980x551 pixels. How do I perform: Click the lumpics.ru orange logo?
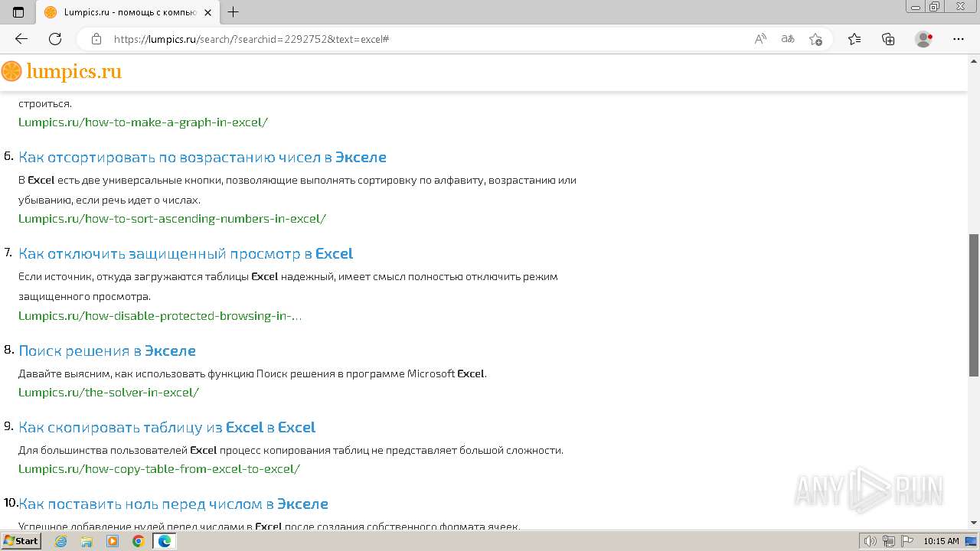[61, 71]
